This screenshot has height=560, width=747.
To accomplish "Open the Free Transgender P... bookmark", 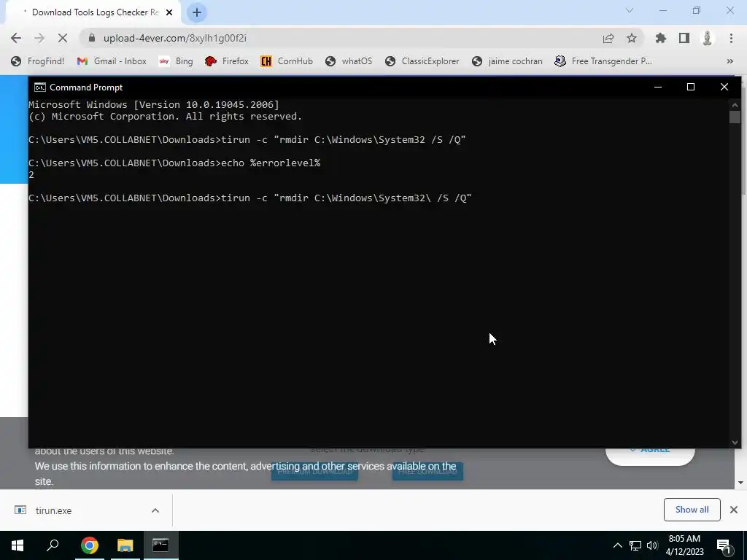I will [x=603, y=61].
